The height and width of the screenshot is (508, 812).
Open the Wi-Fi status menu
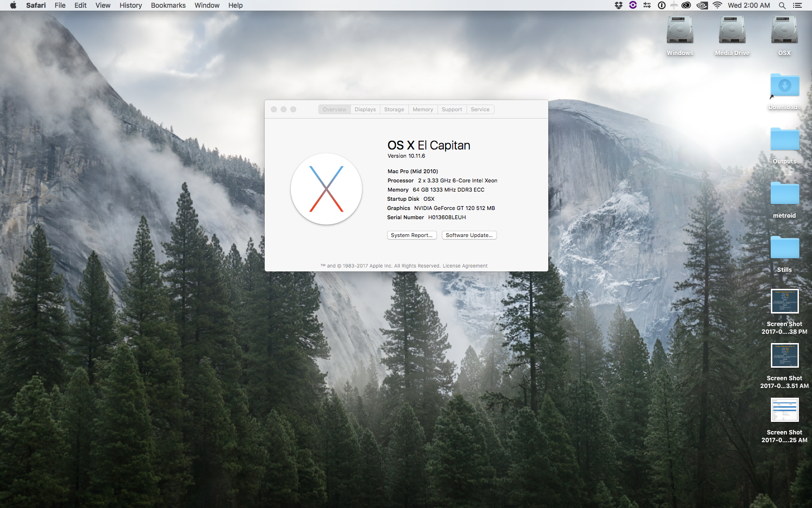pyautogui.click(x=718, y=5)
